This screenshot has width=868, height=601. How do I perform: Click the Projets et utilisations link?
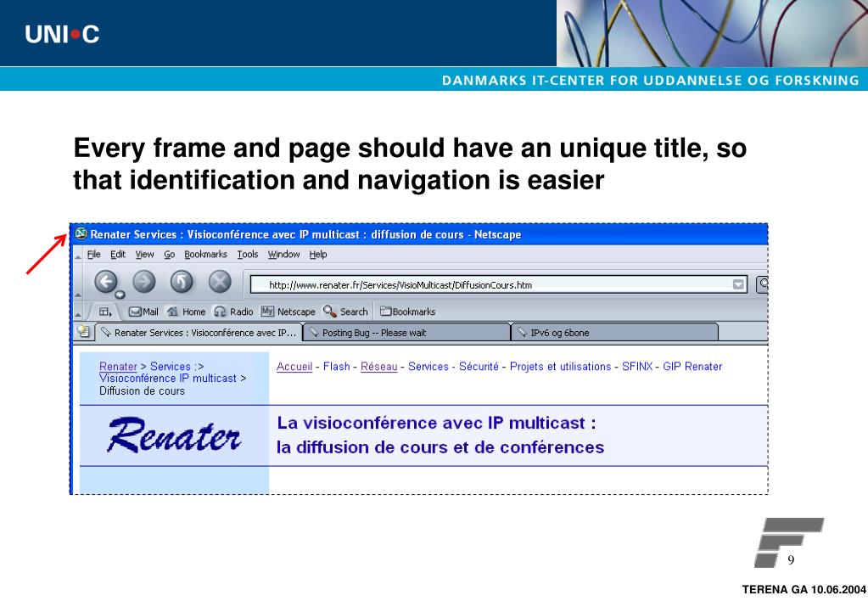[560, 367]
